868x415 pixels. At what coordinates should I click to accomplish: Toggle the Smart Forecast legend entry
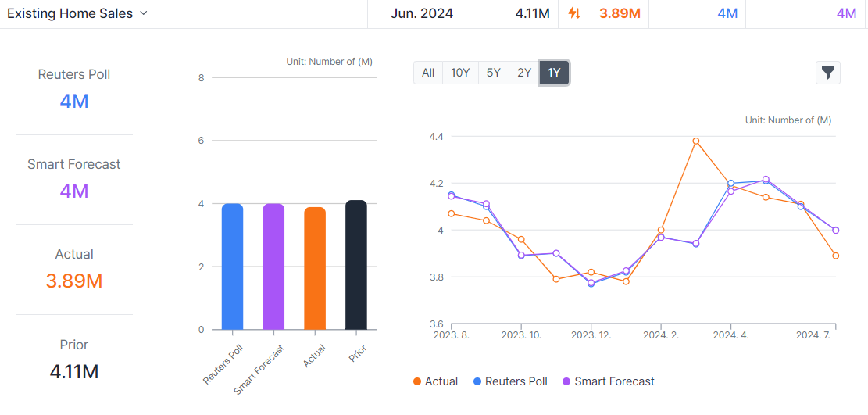607,381
